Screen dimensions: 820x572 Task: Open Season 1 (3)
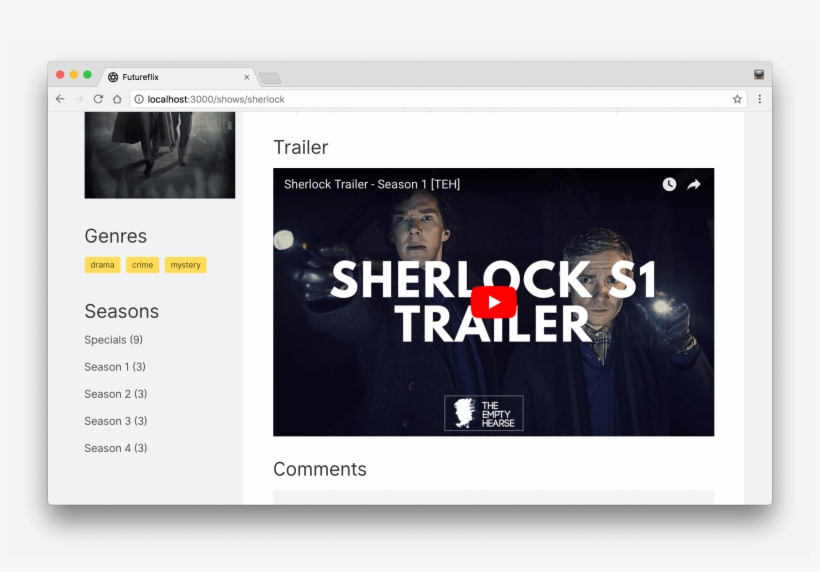[115, 367]
